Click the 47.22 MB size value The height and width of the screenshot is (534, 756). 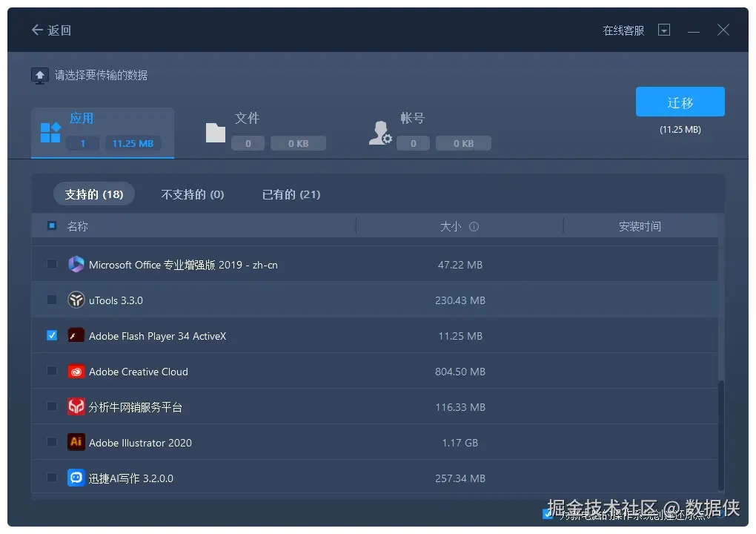coord(460,265)
